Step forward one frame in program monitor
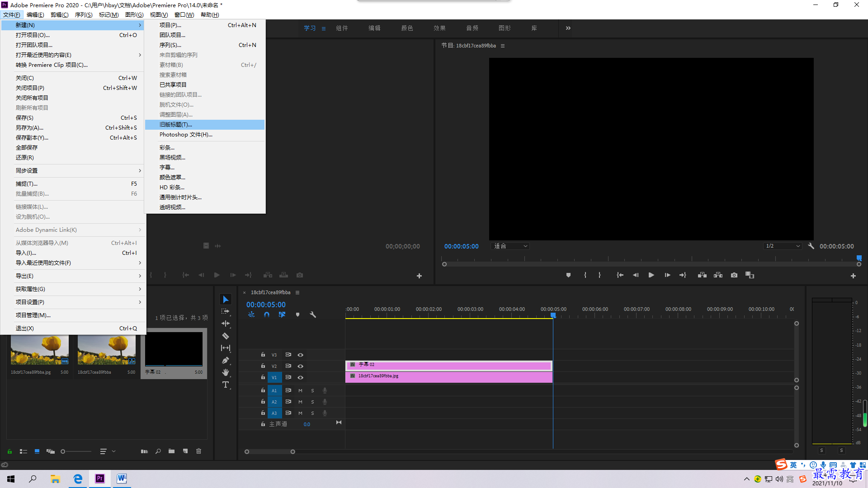 pyautogui.click(x=667, y=275)
